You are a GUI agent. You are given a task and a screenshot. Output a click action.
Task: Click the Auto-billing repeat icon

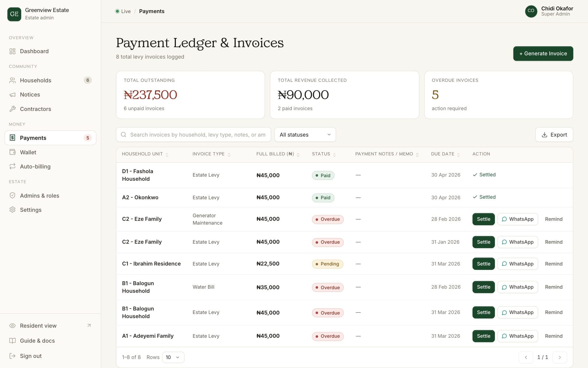click(12, 166)
